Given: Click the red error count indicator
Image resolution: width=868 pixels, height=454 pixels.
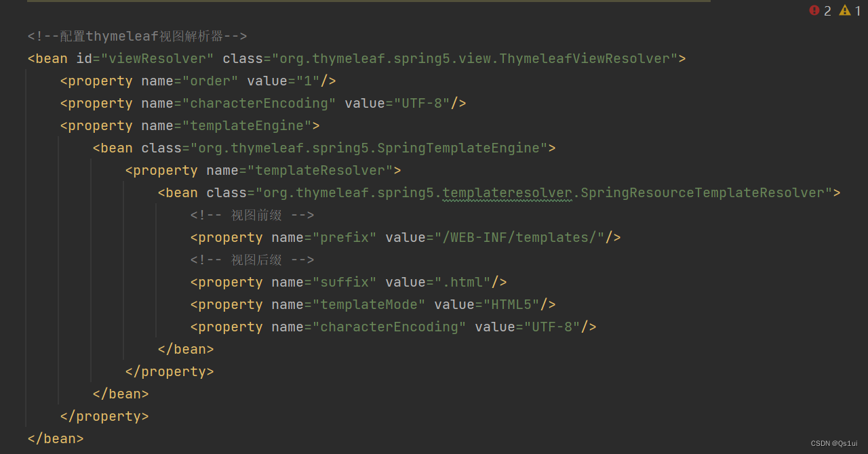Looking at the screenshot, I should [x=814, y=11].
